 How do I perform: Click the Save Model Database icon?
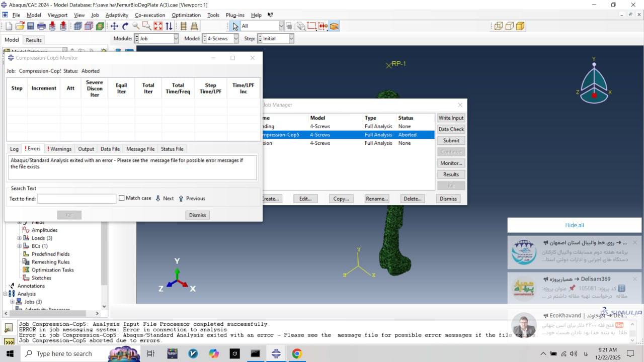coord(30,26)
